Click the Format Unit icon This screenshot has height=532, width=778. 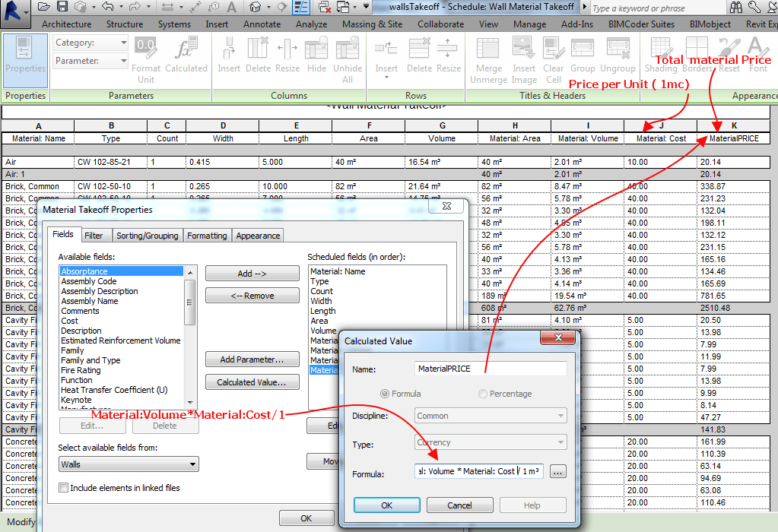click(146, 49)
